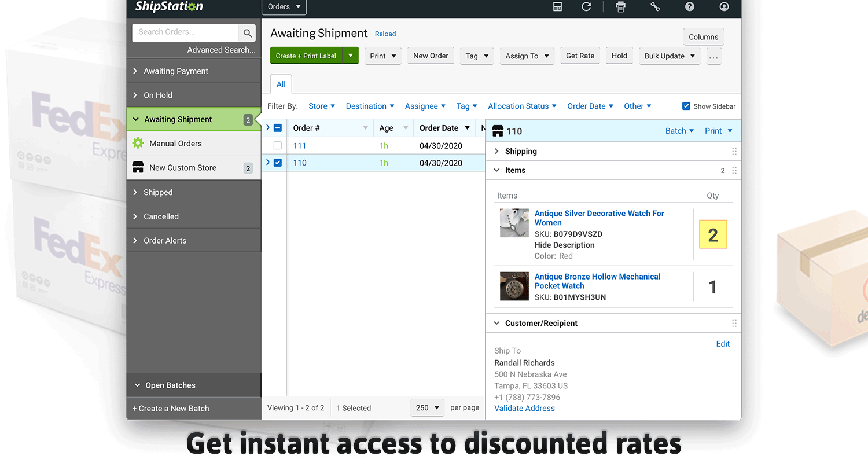Image resolution: width=868 pixels, height=463 pixels.
Task: Grab the Items section drag handle
Action: (734, 171)
